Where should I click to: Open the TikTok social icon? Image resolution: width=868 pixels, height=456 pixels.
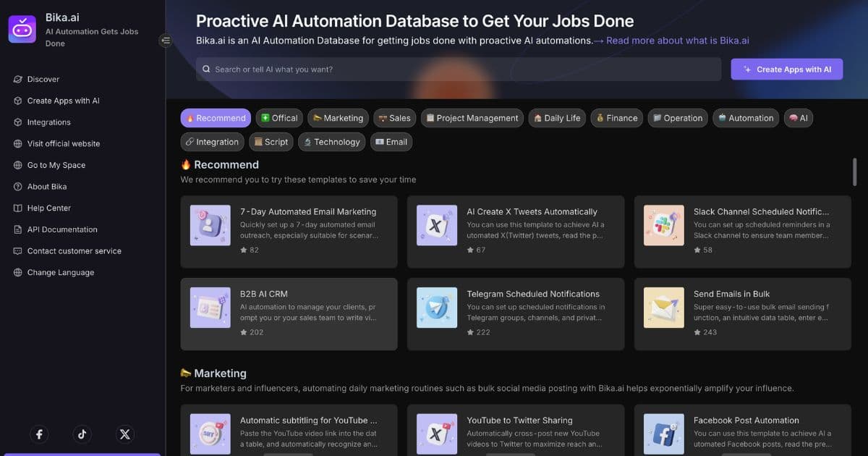(82, 434)
